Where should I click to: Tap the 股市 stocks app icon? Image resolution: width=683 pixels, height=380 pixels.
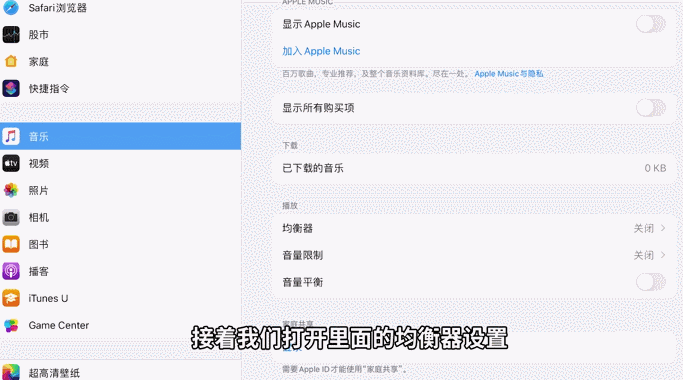click(11, 34)
